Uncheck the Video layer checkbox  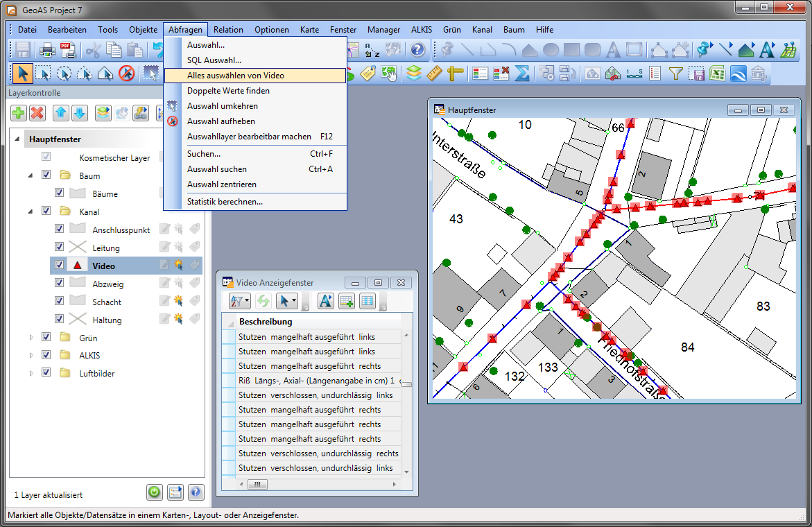(x=59, y=264)
